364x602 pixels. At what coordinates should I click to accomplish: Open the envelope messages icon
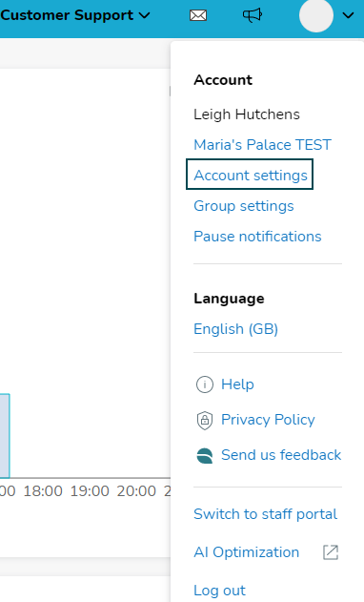198,15
